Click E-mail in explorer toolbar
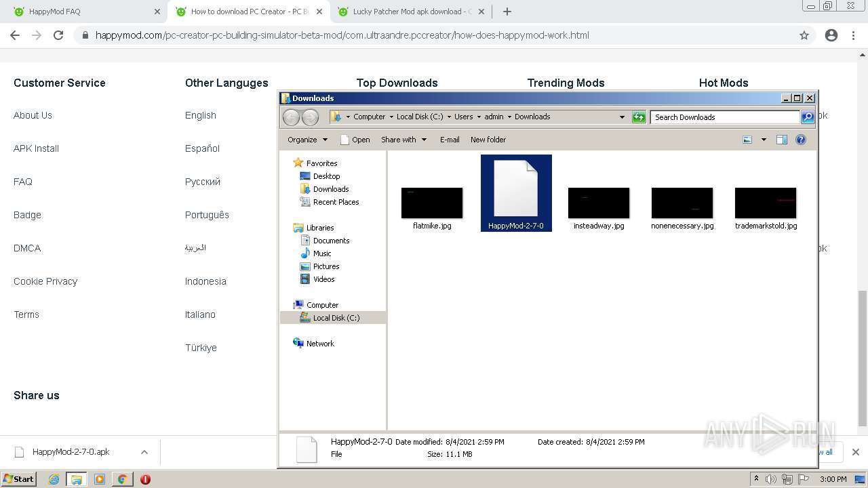Image resolution: width=868 pixels, height=488 pixels. 450,140
